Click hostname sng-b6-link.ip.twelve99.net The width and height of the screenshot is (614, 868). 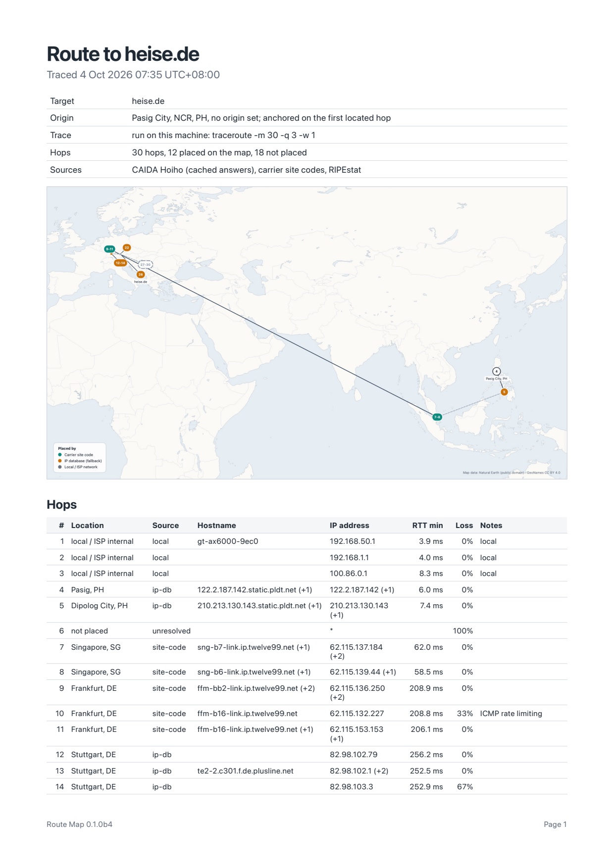(x=246, y=672)
